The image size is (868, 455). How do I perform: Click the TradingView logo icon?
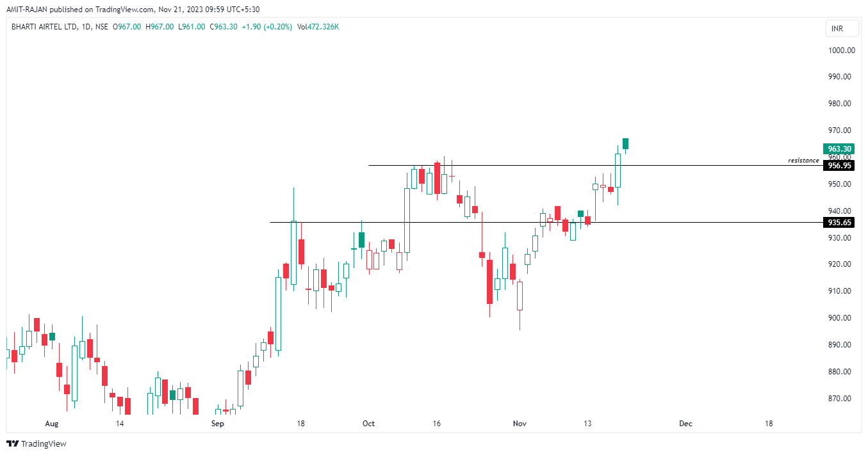point(12,443)
